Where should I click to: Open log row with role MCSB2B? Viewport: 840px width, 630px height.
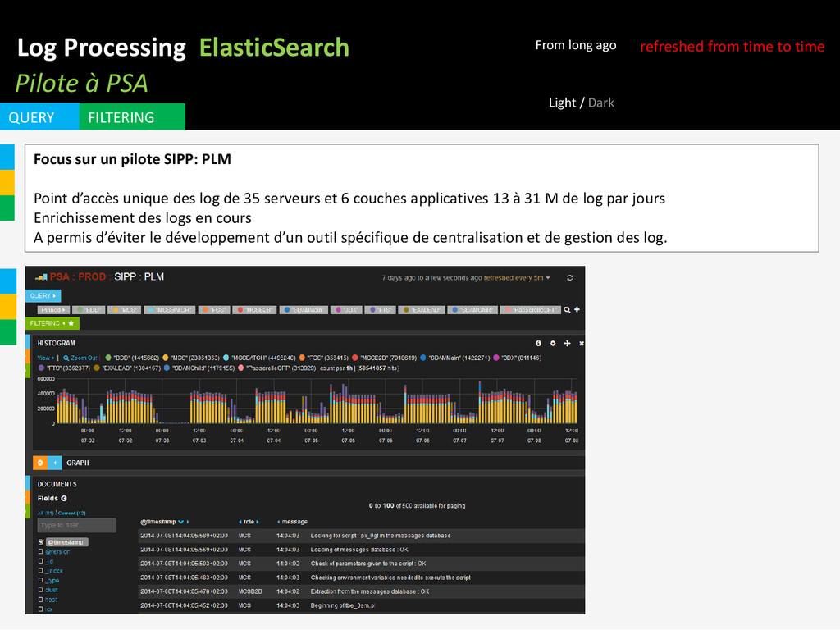point(362,591)
